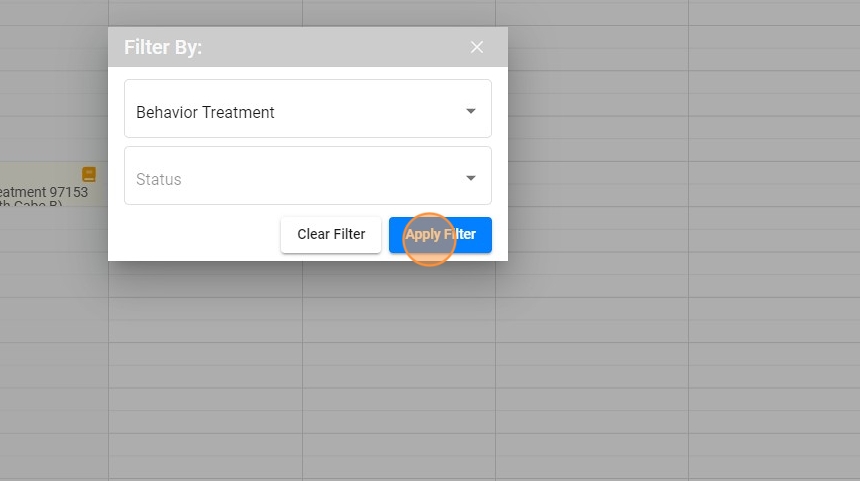Click the caret icon beside Behavior Treatment
Viewport: 860px width, 481px height.
471,111
